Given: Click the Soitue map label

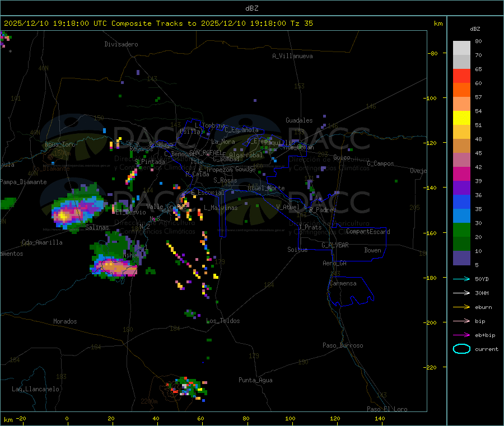Looking at the screenshot, I should pyautogui.click(x=297, y=250).
